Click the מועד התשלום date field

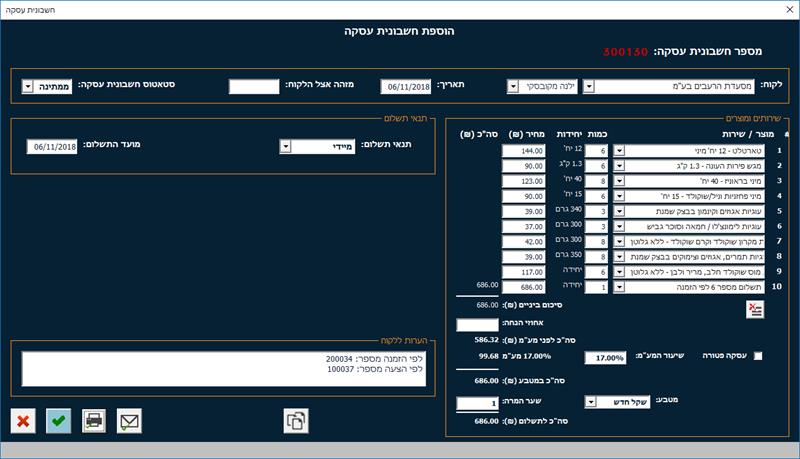pos(52,147)
